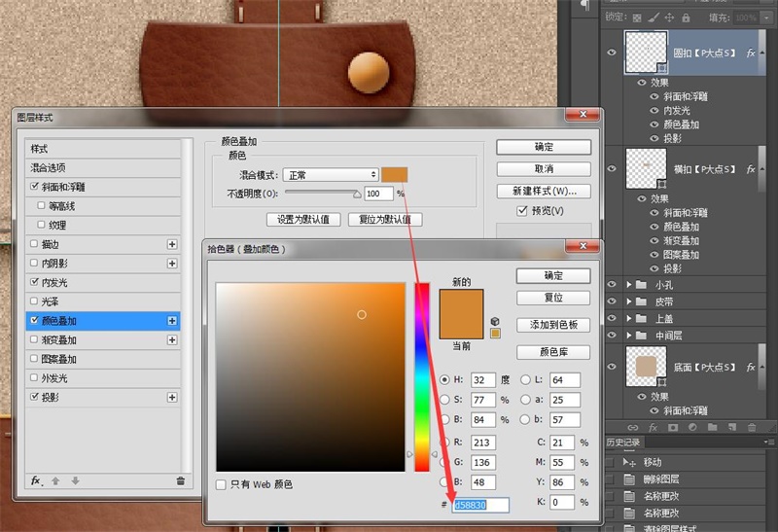This screenshot has width=778, height=532.
Task: Click the 颜色库 button
Action: point(553,352)
